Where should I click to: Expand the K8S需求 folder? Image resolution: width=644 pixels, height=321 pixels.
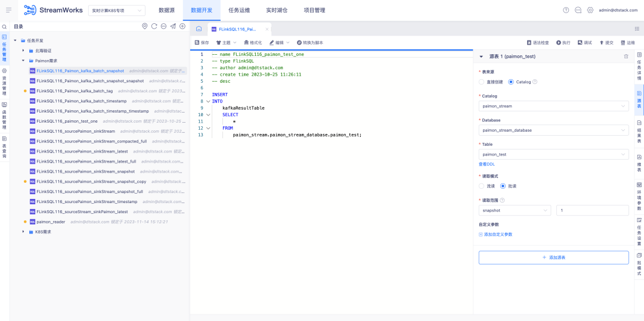23,232
